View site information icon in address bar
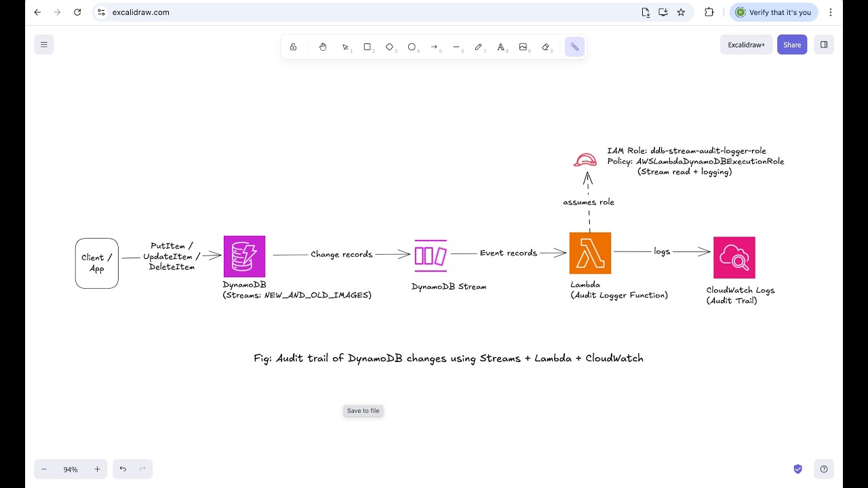Screen dimensions: 868x488 [x=101, y=12]
